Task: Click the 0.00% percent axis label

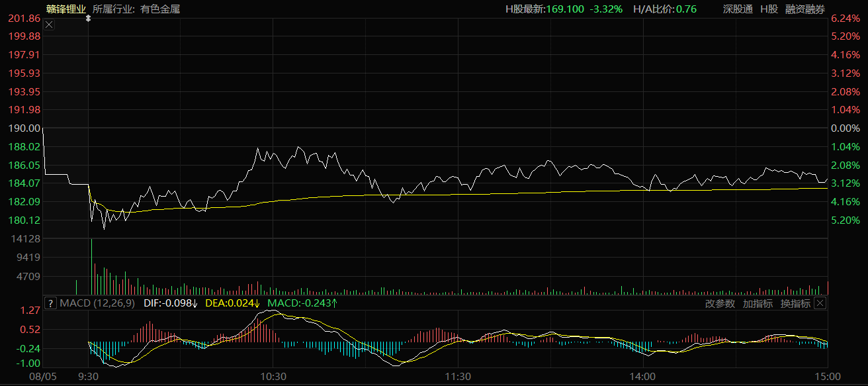Action: pyautogui.click(x=846, y=128)
